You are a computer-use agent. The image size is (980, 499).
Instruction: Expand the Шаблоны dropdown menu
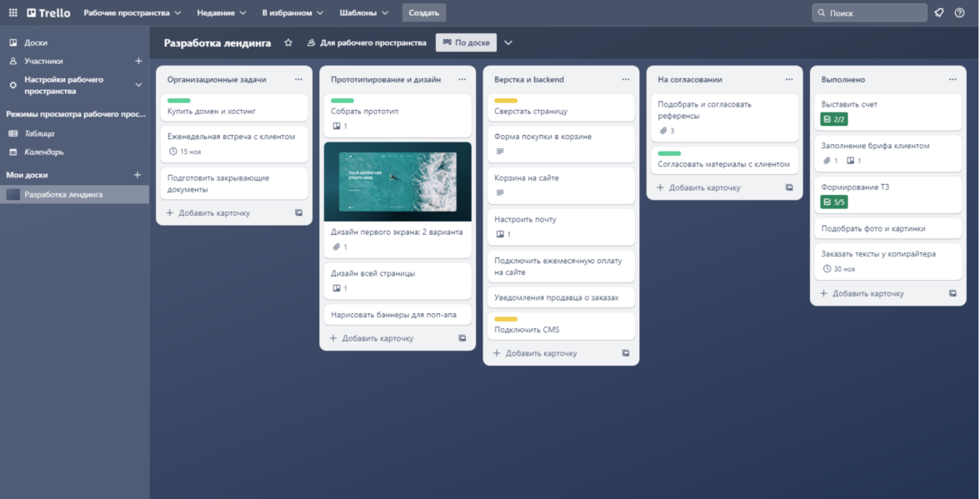[363, 12]
